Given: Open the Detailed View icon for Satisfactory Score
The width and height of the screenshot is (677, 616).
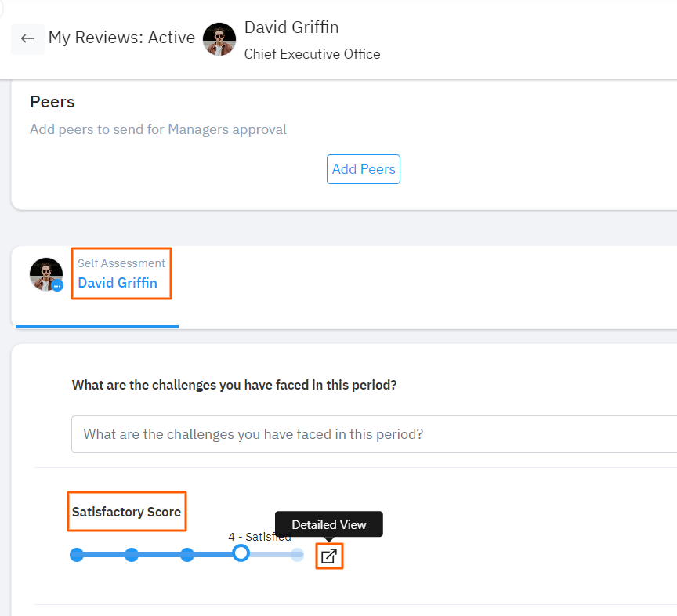Looking at the screenshot, I should (329, 556).
